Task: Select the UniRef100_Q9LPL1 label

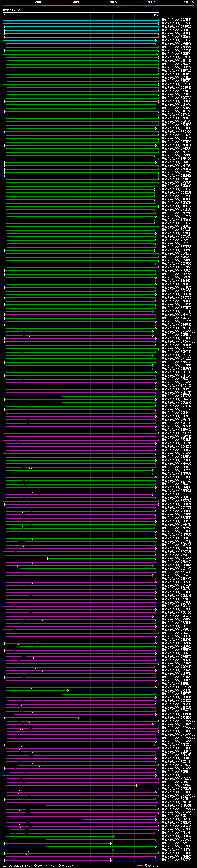Action: [x=177, y=413]
